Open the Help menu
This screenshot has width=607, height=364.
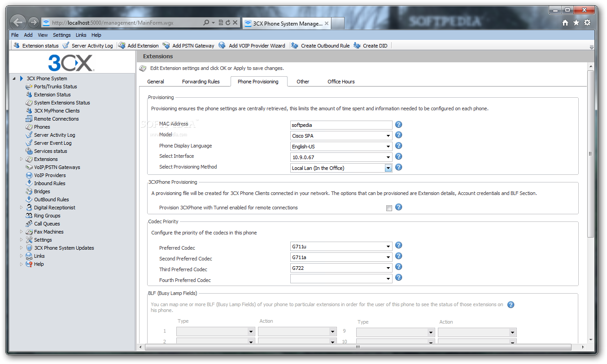coord(96,35)
